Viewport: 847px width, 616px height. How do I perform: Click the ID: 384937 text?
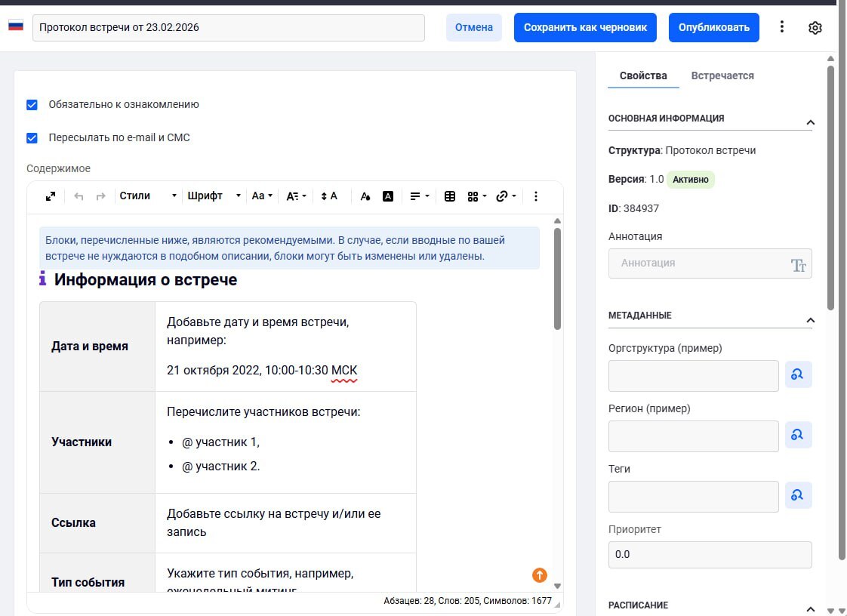pos(633,208)
